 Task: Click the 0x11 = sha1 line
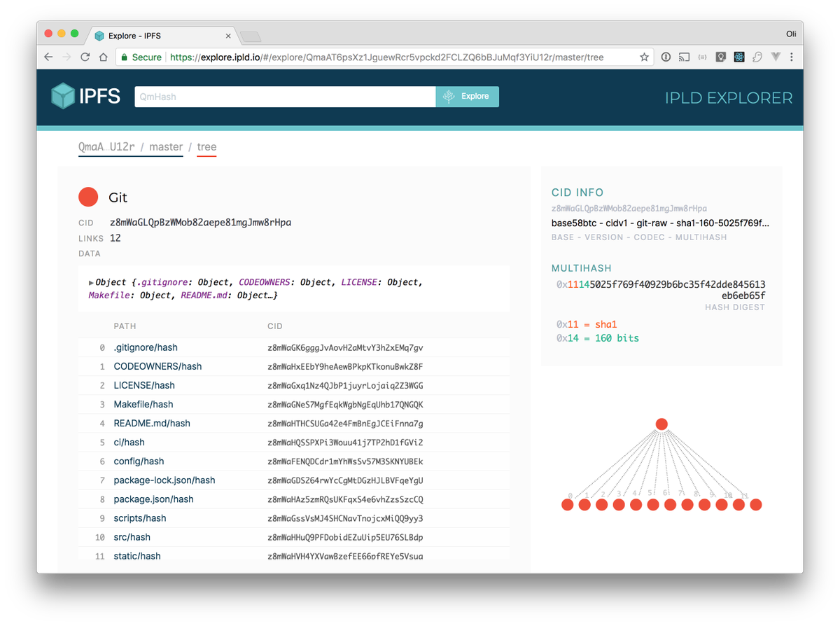click(x=587, y=324)
